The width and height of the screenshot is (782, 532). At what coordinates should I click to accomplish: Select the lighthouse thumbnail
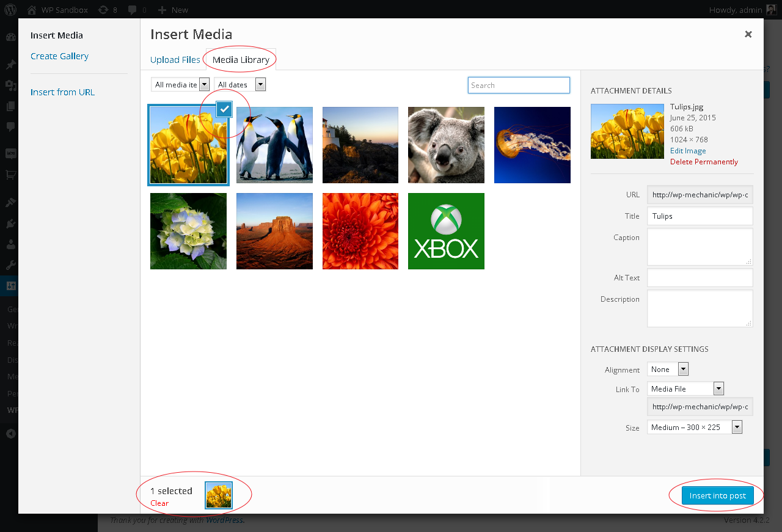tap(360, 145)
